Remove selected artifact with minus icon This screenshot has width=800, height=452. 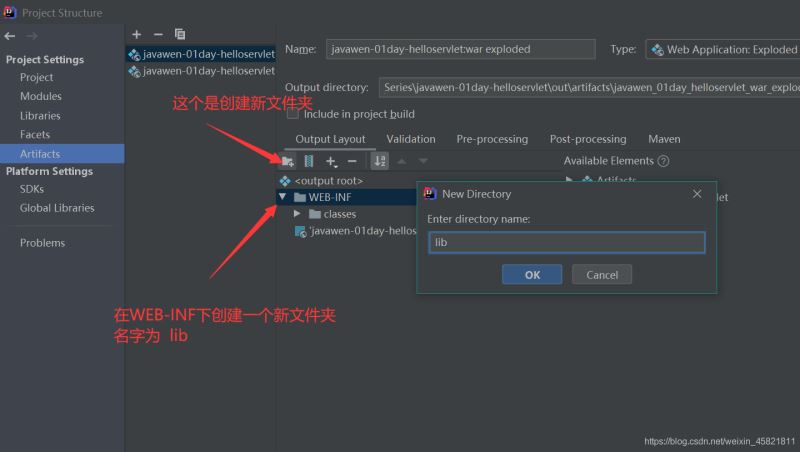click(x=158, y=34)
